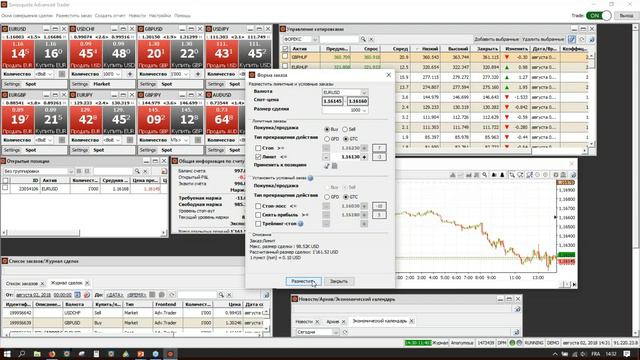Image resolution: width=640 pixels, height=360 pixels.
Task: Enable the Стоп >= checkbox
Action: coord(258,148)
